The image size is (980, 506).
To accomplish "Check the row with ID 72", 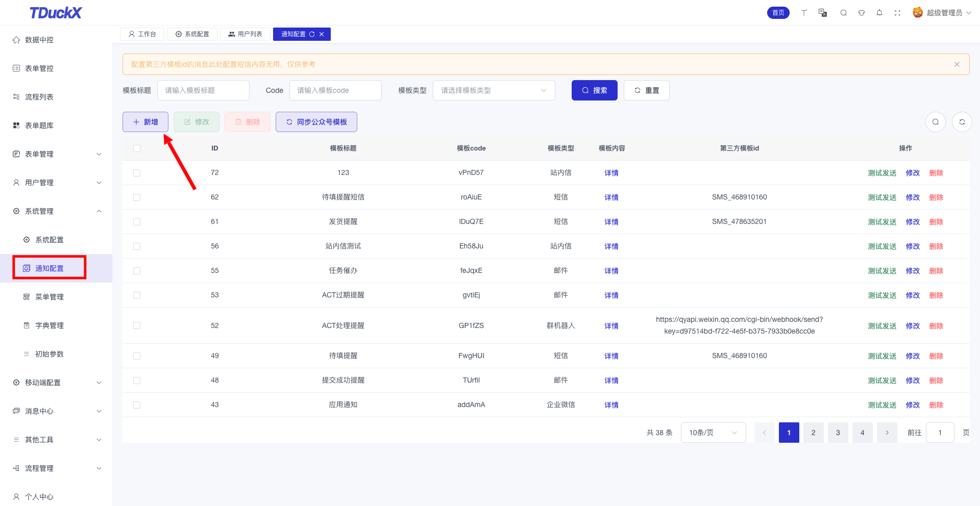I will 137,173.
